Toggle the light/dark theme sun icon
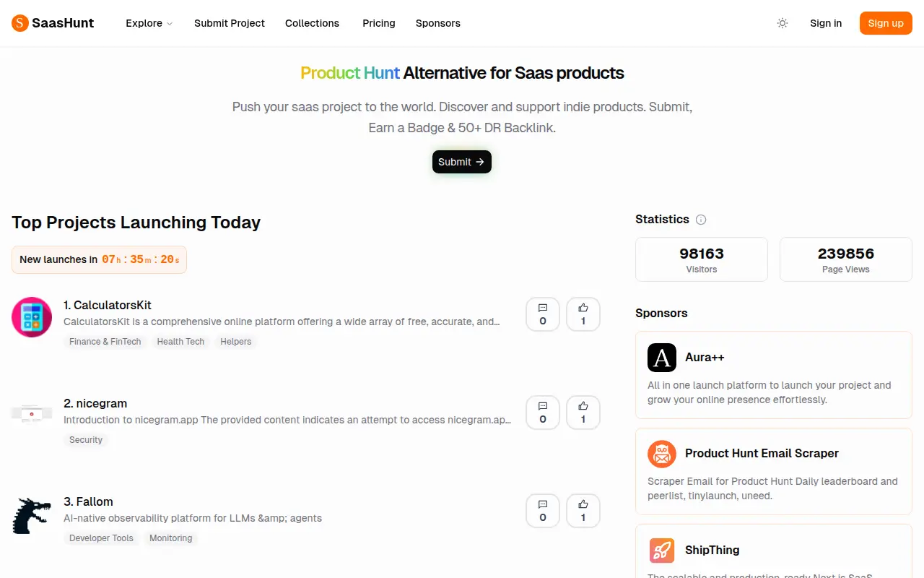Screen dimensions: 924x578 [783, 23]
